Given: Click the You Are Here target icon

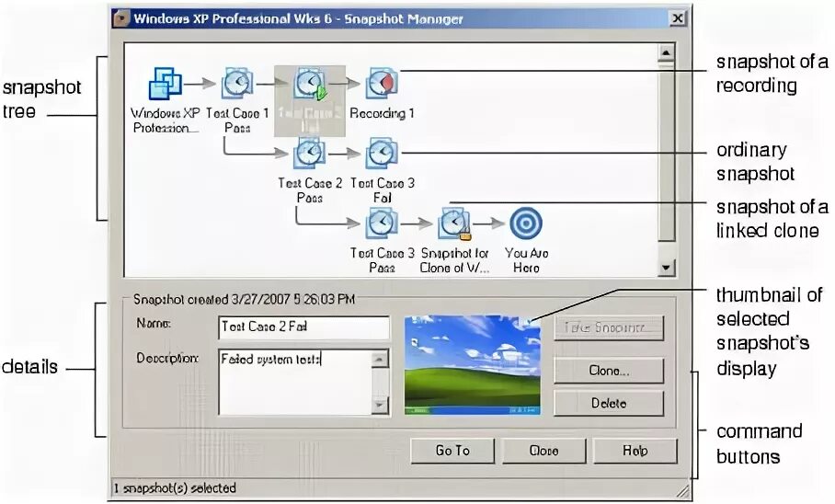Looking at the screenshot, I should tap(526, 223).
